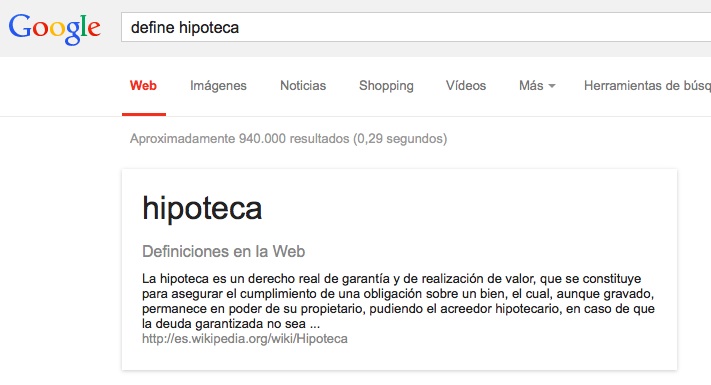711x385 pixels.
Task: Go to the Shopping tab
Action: (x=386, y=86)
